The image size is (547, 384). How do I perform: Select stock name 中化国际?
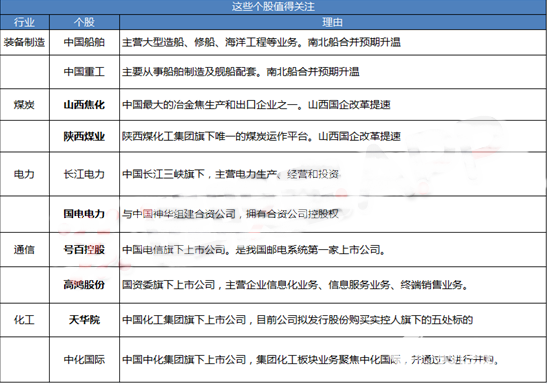(84, 360)
